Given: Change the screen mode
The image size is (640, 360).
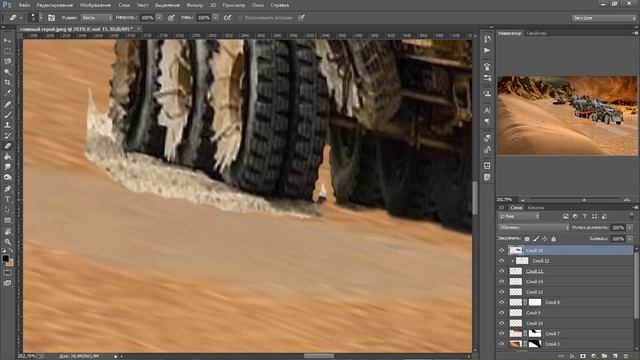Looking at the screenshot, I should (7, 283).
